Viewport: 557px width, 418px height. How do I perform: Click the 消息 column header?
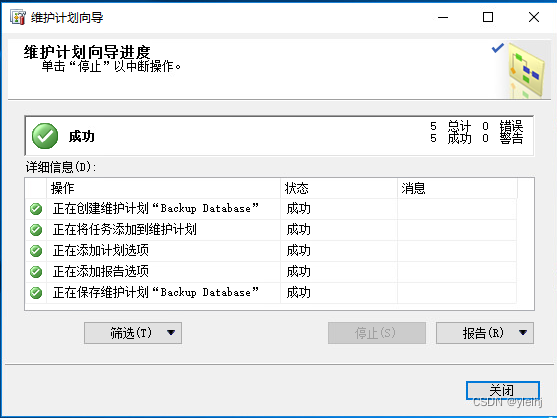457,188
